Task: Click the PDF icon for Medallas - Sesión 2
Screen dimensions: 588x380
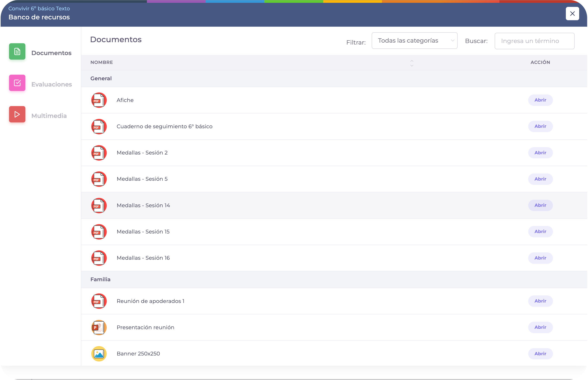Action: [x=99, y=153]
